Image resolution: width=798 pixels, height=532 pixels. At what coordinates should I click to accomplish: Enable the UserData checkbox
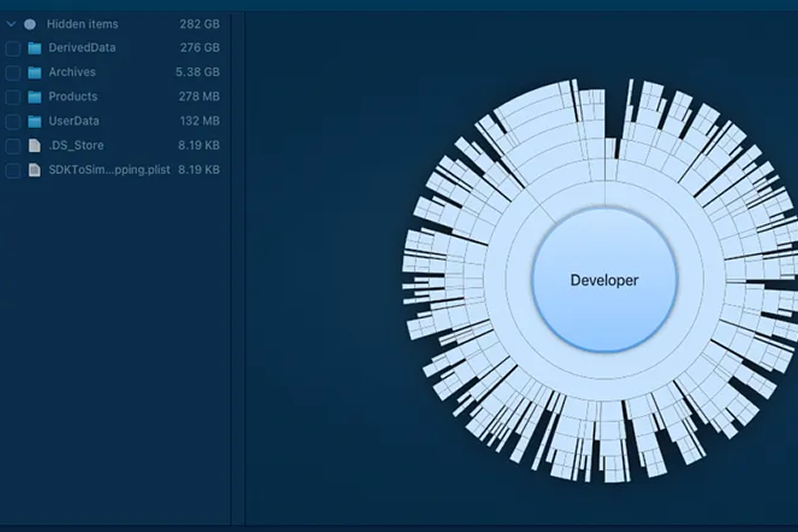[x=13, y=121]
